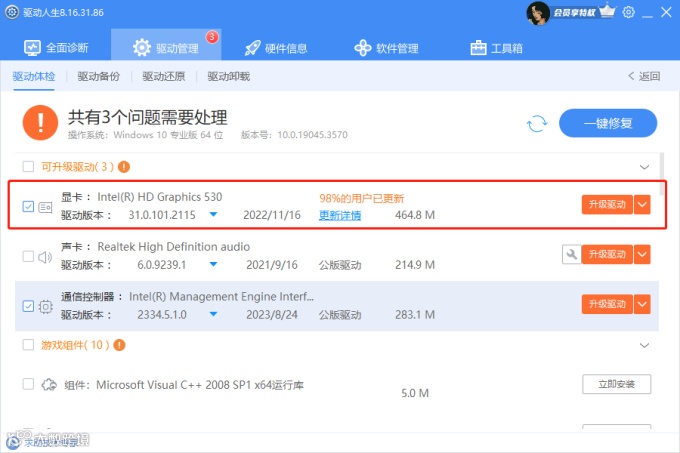Click the red 3 notification badge
Viewport: 680px width, 453px height.
coord(212,37)
